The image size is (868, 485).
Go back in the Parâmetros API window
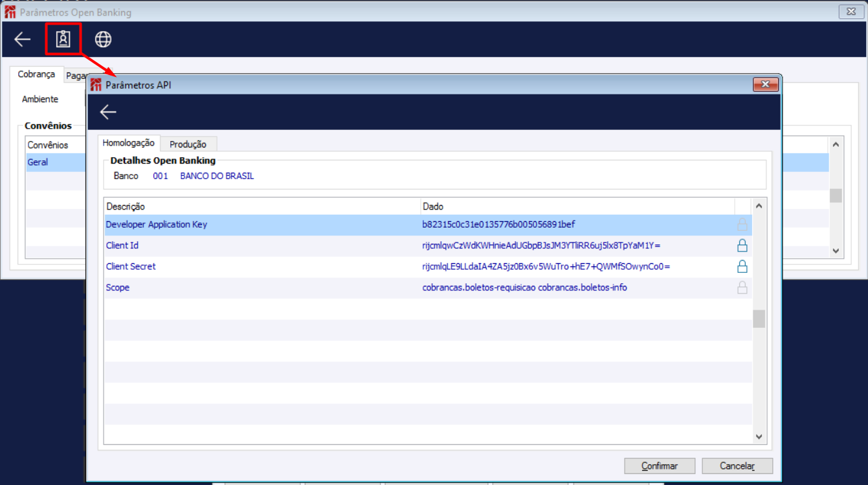tap(108, 112)
